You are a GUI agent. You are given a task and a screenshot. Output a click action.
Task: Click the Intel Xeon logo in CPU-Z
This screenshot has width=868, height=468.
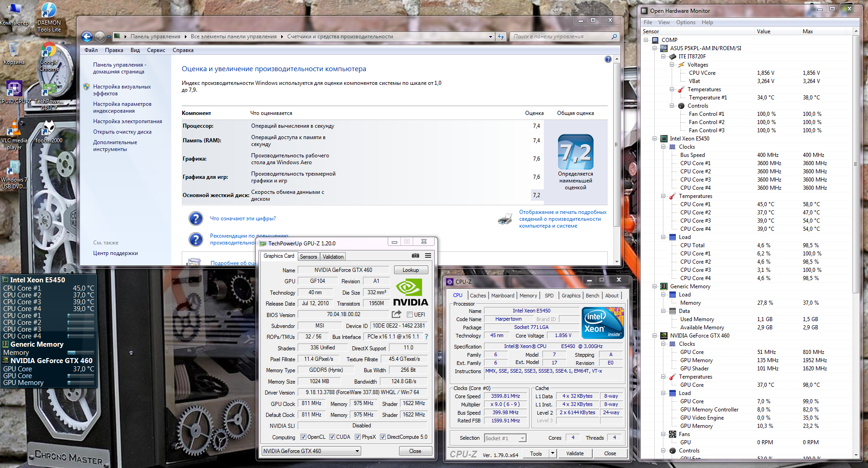(x=603, y=323)
